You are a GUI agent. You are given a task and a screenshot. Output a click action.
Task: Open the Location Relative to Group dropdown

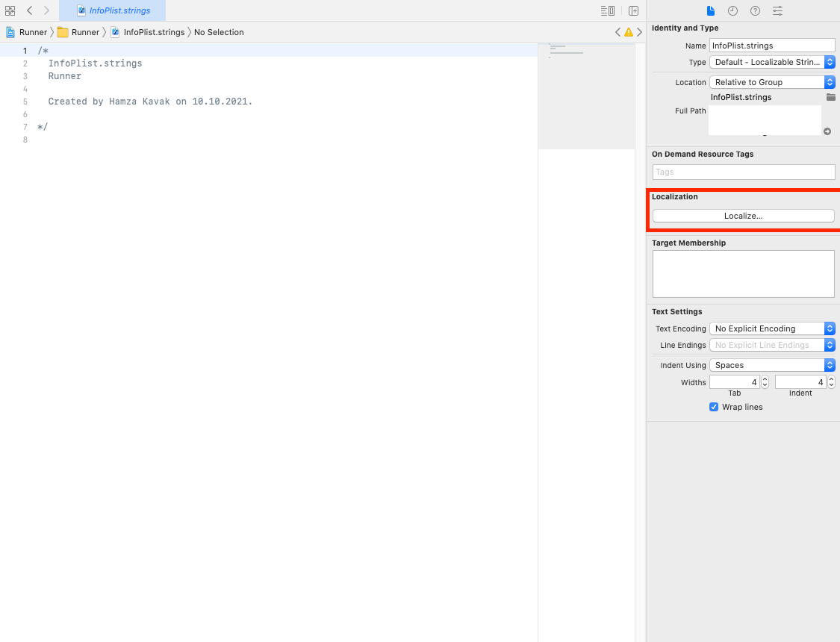coord(772,82)
